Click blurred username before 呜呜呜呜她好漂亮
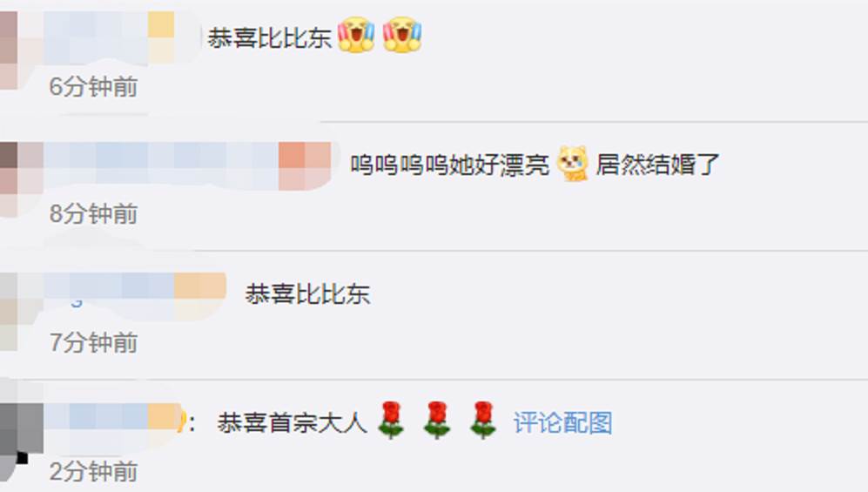 coord(187,166)
